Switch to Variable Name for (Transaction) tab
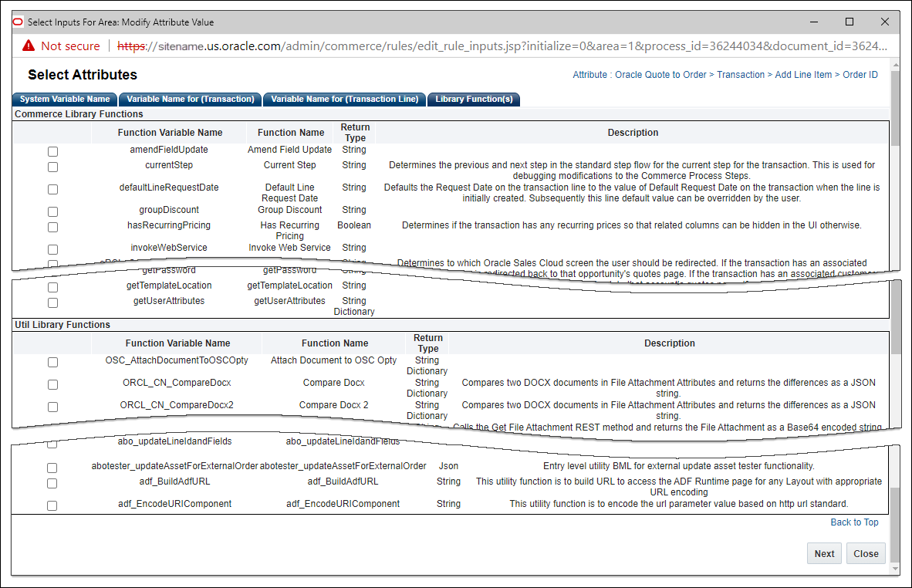This screenshot has height=588, width=912. pyautogui.click(x=190, y=100)
